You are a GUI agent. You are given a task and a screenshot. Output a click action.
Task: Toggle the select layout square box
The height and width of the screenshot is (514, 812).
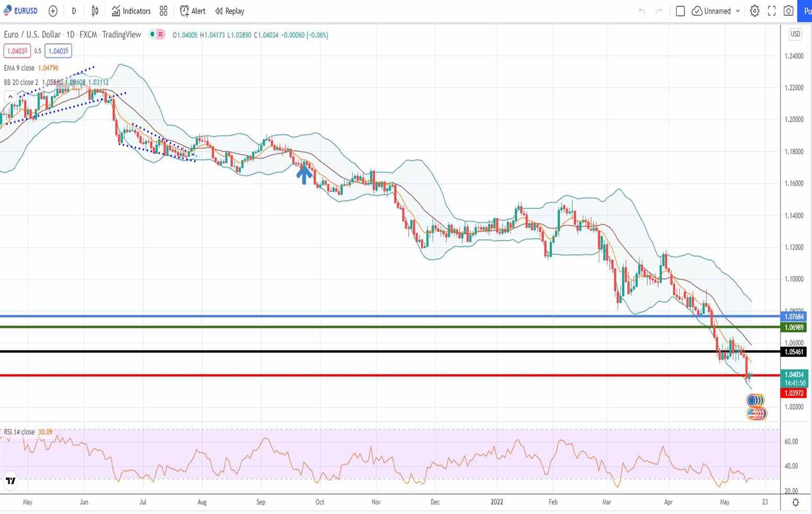pyautogui.click(x=680, y=11)
